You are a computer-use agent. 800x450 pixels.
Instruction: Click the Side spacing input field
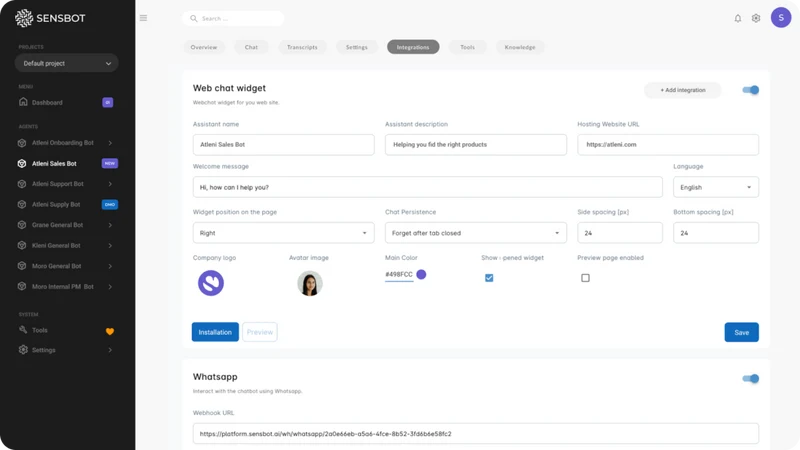pos(620,233)
